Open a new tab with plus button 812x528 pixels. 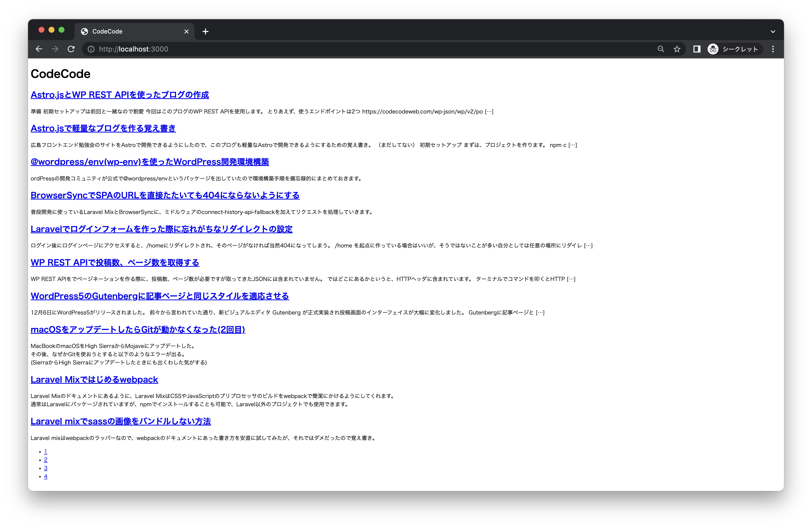coord(205,31)
